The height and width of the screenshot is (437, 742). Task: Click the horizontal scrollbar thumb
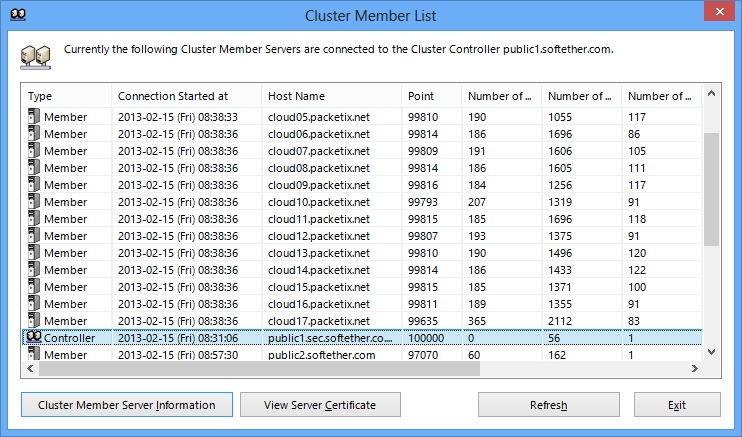pyautogui.click(x=259, y=368)
